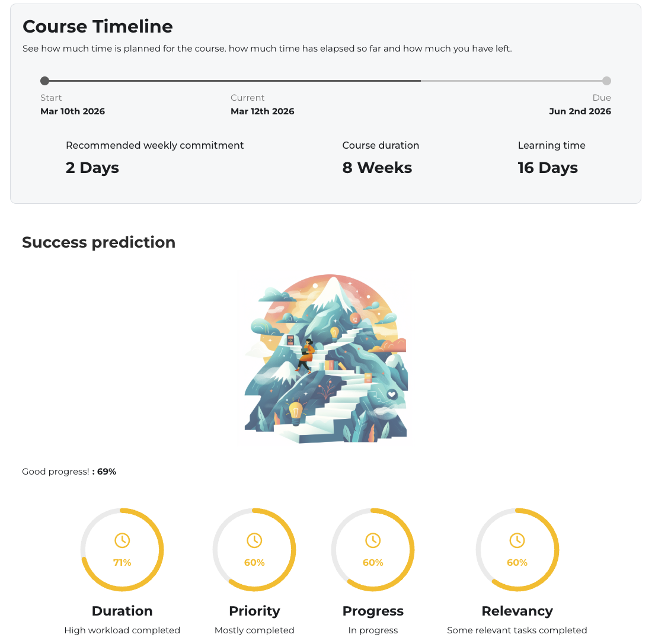Click the Mar 10th 2026 start date

coord(72,111)
